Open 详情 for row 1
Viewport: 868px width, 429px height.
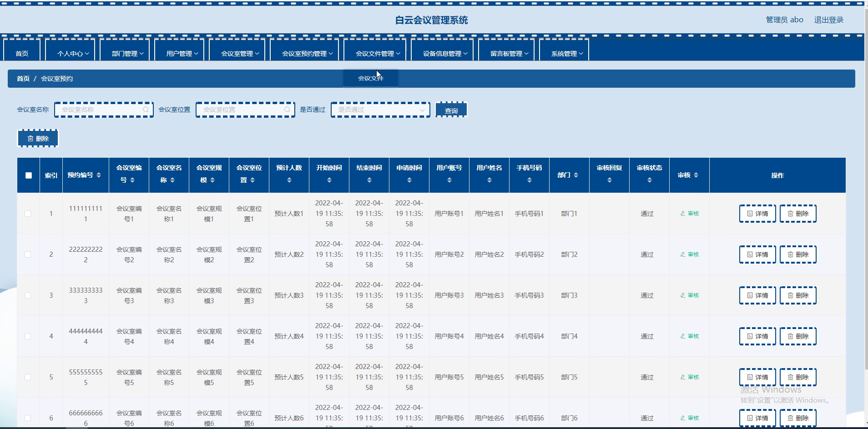[x=757, y=214]
